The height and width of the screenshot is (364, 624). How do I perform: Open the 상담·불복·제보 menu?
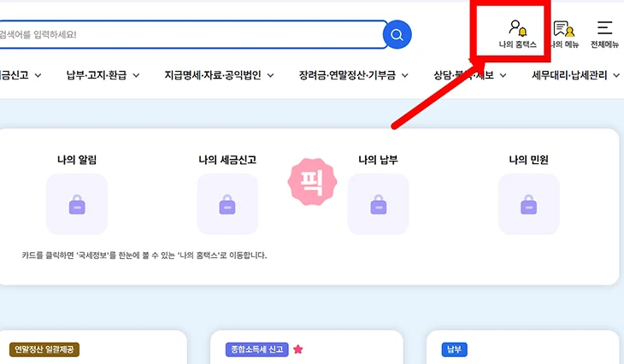470,75
